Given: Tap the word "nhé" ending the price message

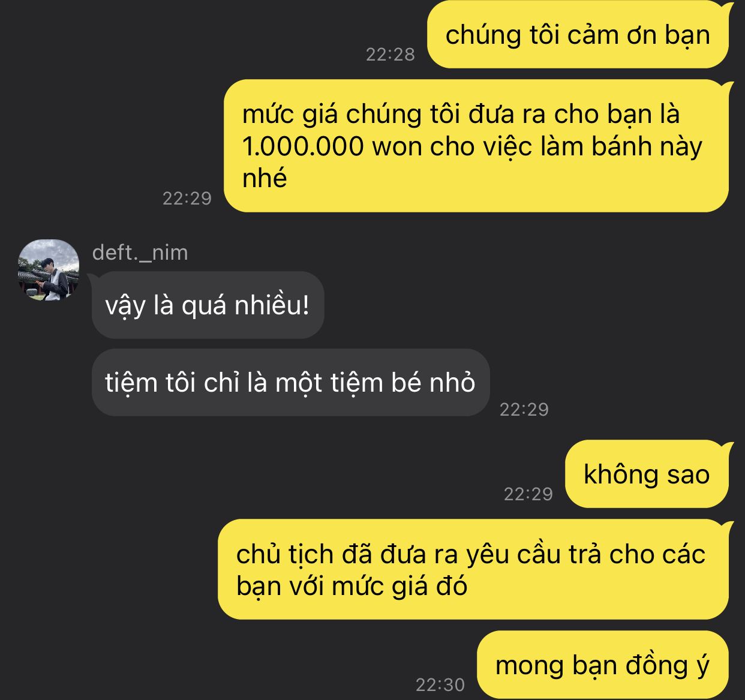Looking at the screenshot, I should (265, 178).
